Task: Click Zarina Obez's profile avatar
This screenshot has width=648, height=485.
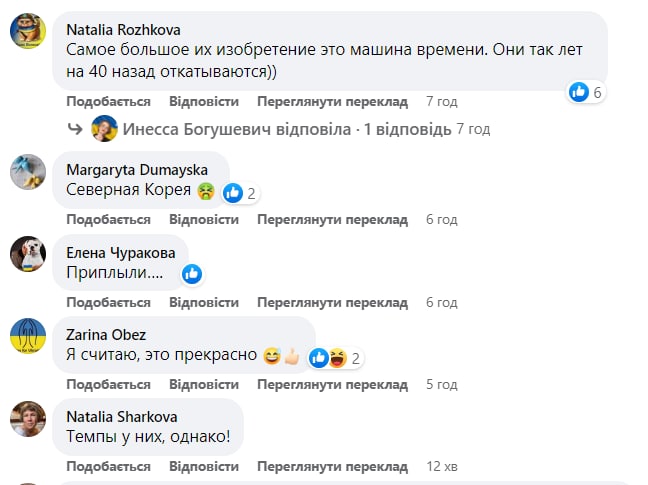Action: point(26,337)
